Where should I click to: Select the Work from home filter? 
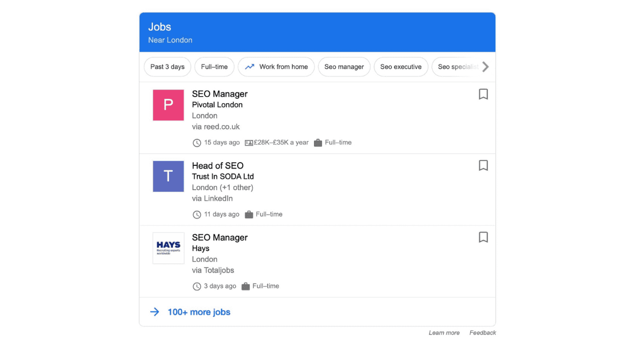pyautogui.click(x=276, y=67)
